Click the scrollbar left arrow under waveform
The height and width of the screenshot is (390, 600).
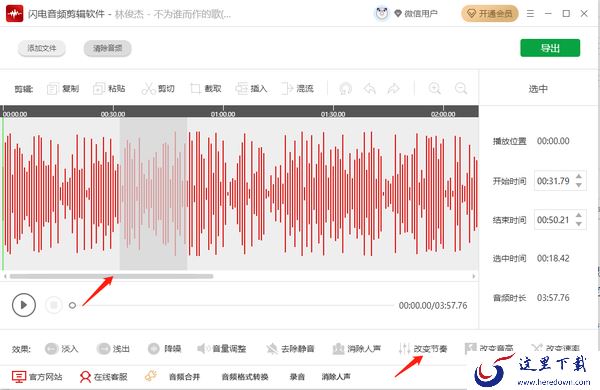[5, 276]
